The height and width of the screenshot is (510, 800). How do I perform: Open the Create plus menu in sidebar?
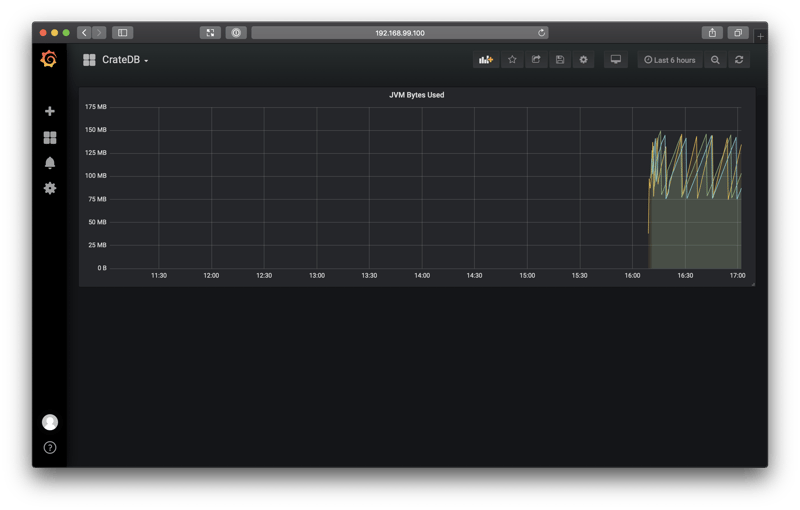[50, 111]
